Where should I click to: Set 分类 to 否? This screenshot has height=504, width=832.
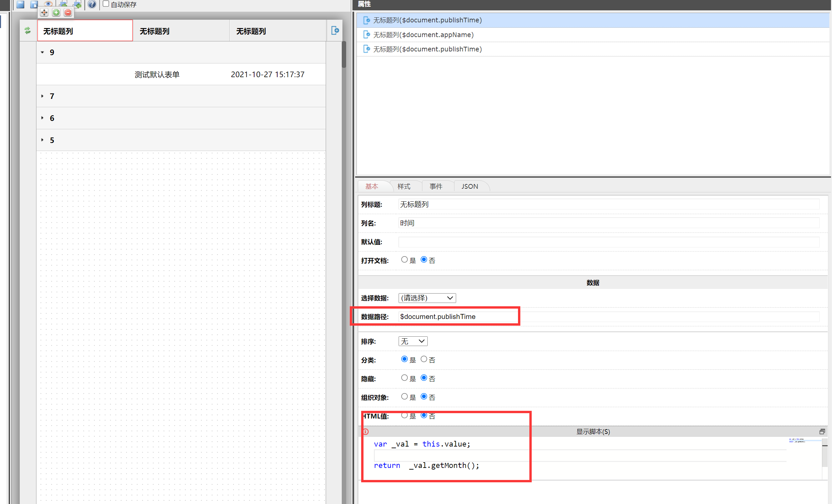pyautogui.click(x=424, y=359)
